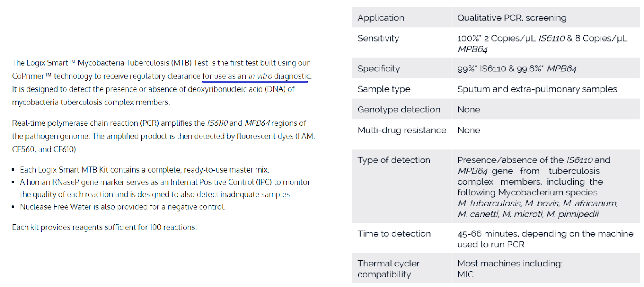The width and height of the screenshot is (644, 287).
Task: Click the Multi-drug resistance label
Action: tap(402, 130)
